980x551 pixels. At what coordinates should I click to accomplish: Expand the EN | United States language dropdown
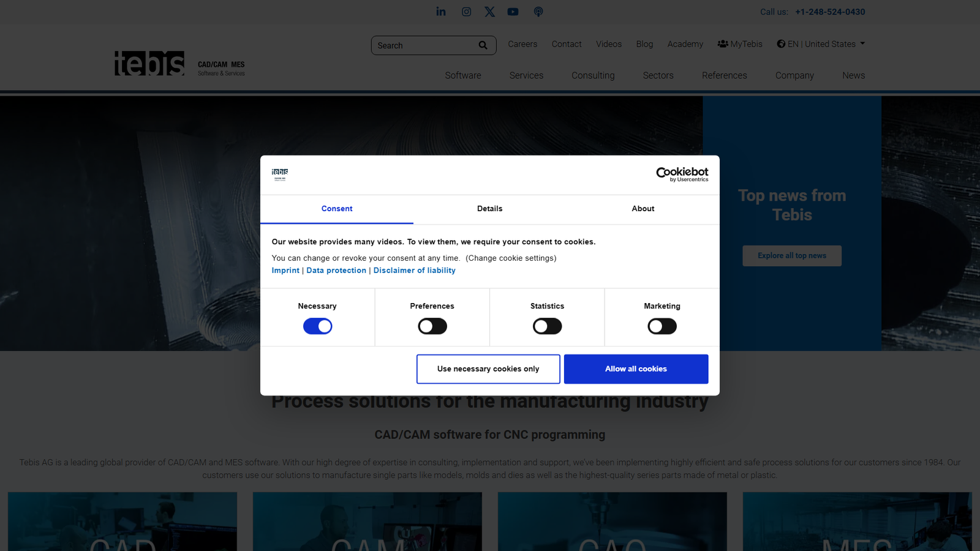point(821,44)
